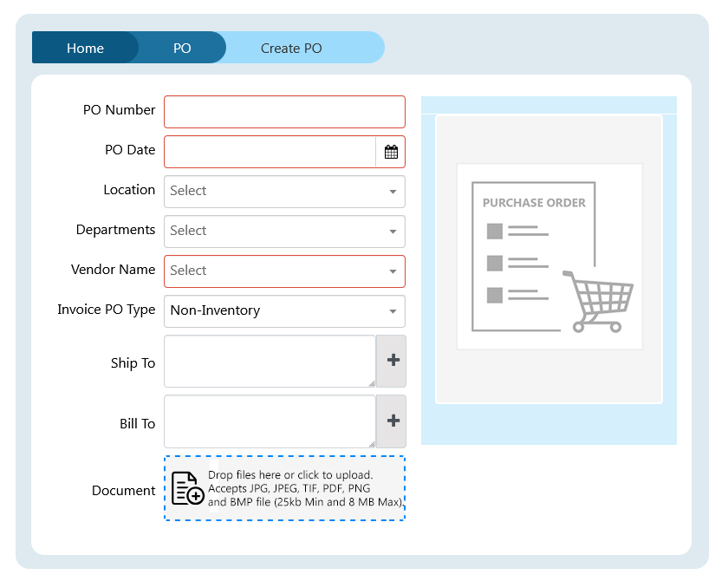Screen dimensions: 728x581
Task: Open the Departments selection dropdown
Action: coord(284,232)
